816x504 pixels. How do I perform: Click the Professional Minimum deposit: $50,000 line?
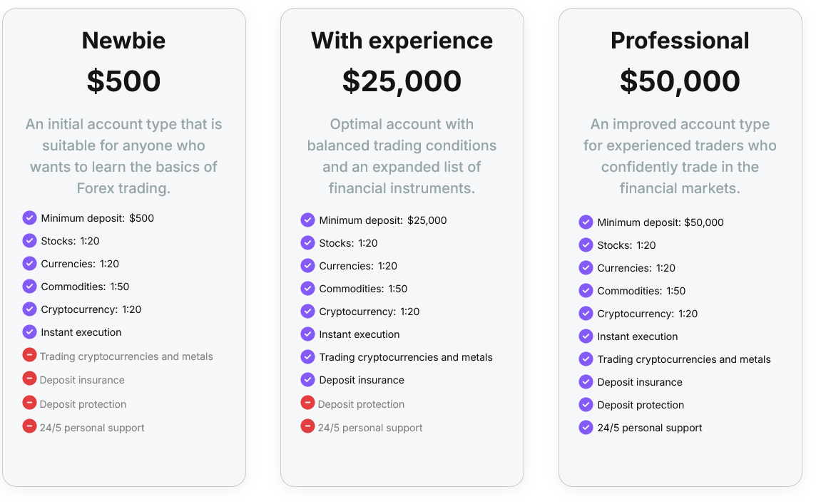coord(660,222)
